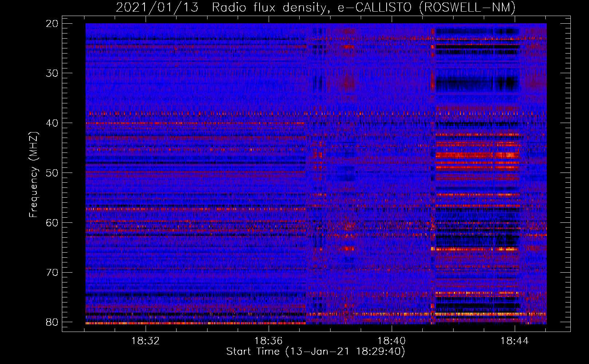Click the frequency tick label 30
Screen dimensions: 589x364
coord(52,73)
